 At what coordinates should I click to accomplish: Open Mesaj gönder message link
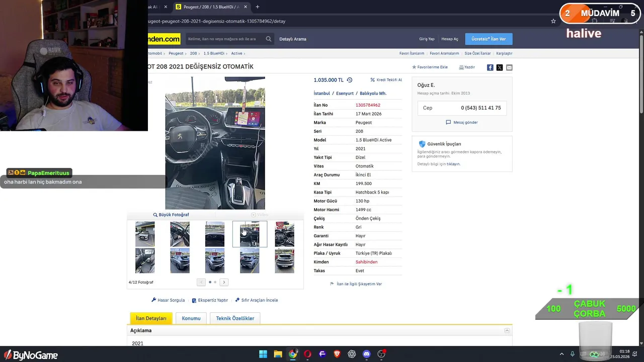[x=462, y=122]
